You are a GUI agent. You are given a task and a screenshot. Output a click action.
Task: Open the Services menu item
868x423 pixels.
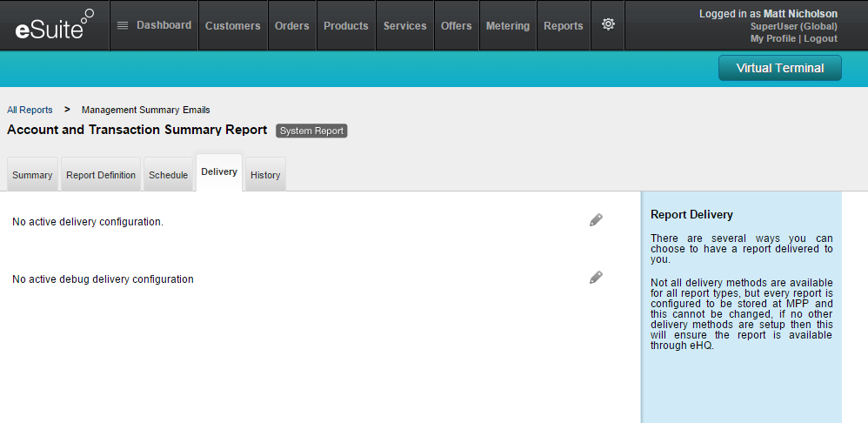[x=404, y=26]
